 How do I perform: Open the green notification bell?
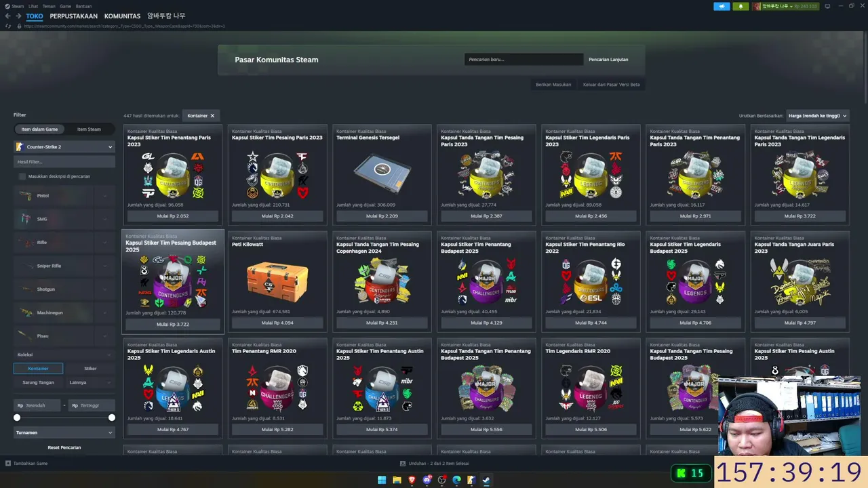coord(741,6)
